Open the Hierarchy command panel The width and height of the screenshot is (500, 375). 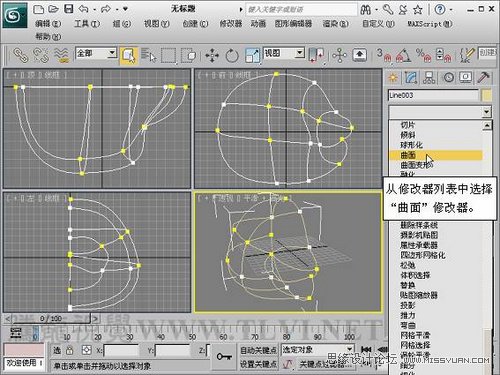click(429, 77)
